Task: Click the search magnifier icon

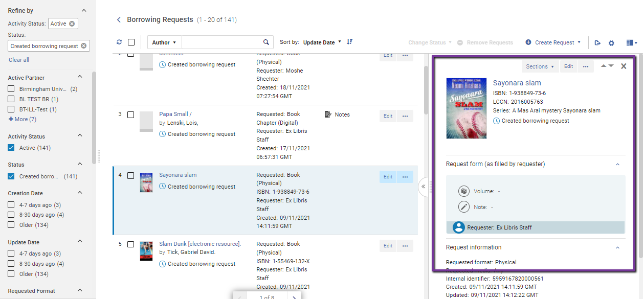Action: coord(266,42)
